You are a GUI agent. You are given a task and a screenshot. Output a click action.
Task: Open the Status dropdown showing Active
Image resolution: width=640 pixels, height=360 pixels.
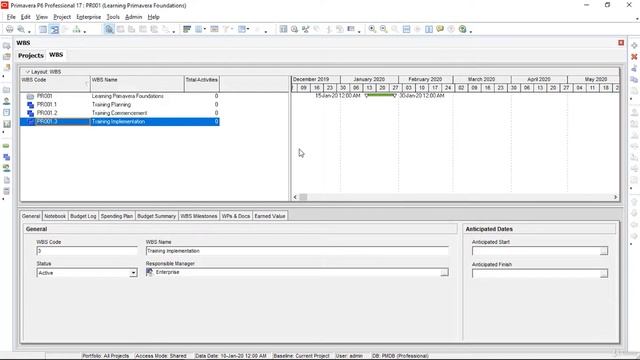(133, 273)
